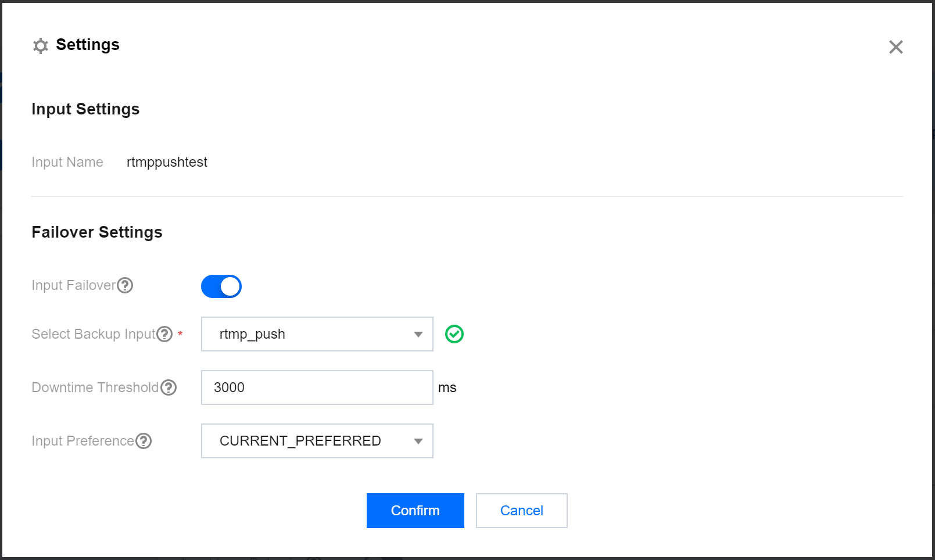The image size is (935, 560).
Task: Show help for Downtime Threshold
Action: (169, 387)
